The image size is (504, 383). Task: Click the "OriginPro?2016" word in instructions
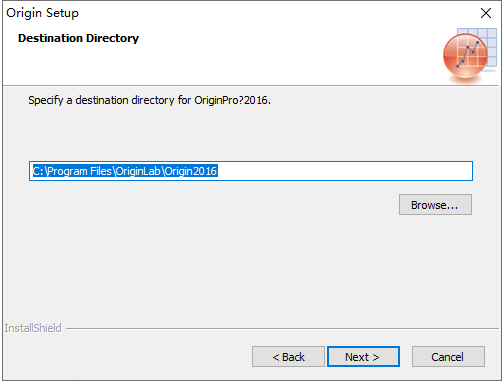(x=231, y=100)
